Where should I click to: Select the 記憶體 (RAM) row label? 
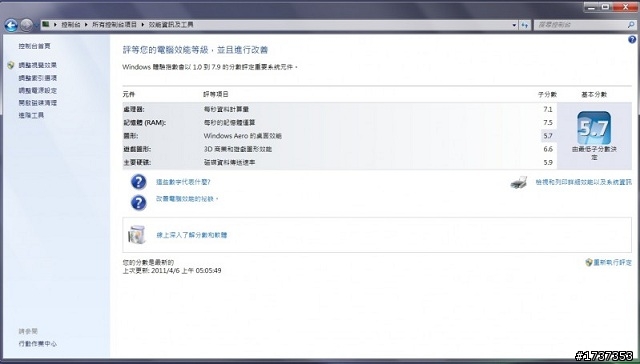[x=144, y=122]
